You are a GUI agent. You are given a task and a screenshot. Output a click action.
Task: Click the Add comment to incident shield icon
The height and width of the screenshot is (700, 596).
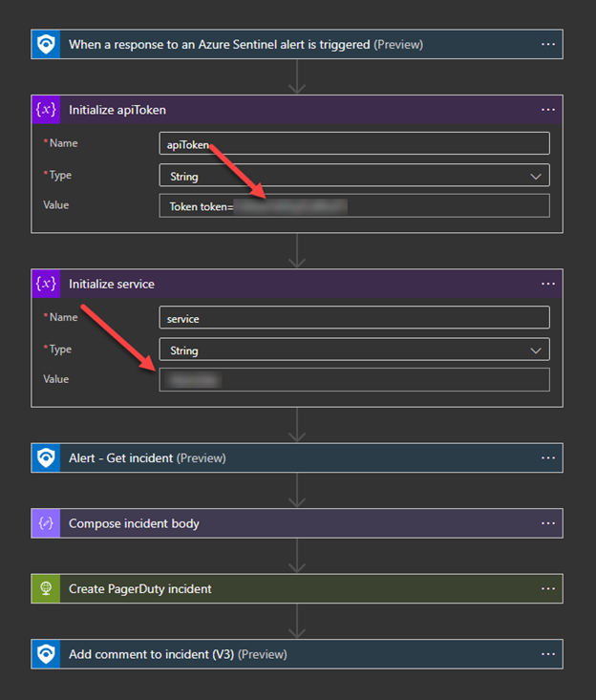coord(46,654)
